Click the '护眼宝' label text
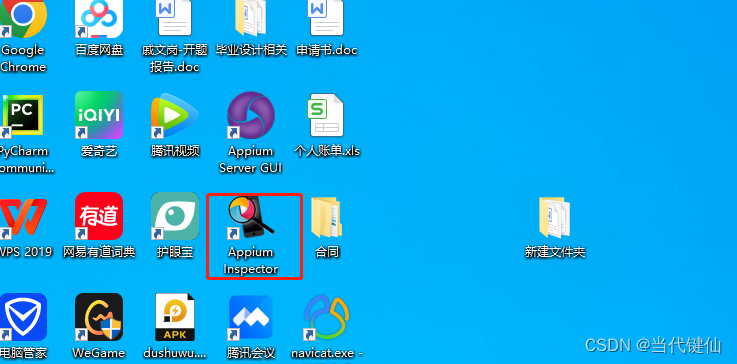Screen dimensions: 737x364 coord(175,252)
